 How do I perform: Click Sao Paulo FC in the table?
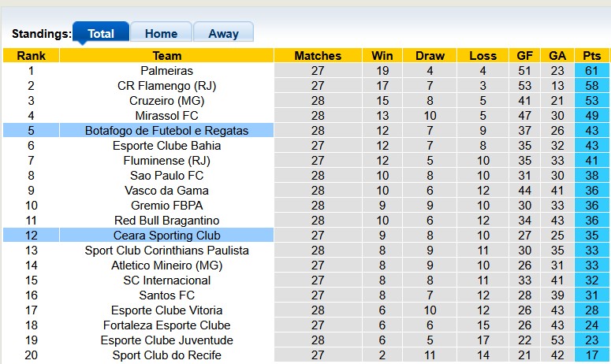point(166,176)
